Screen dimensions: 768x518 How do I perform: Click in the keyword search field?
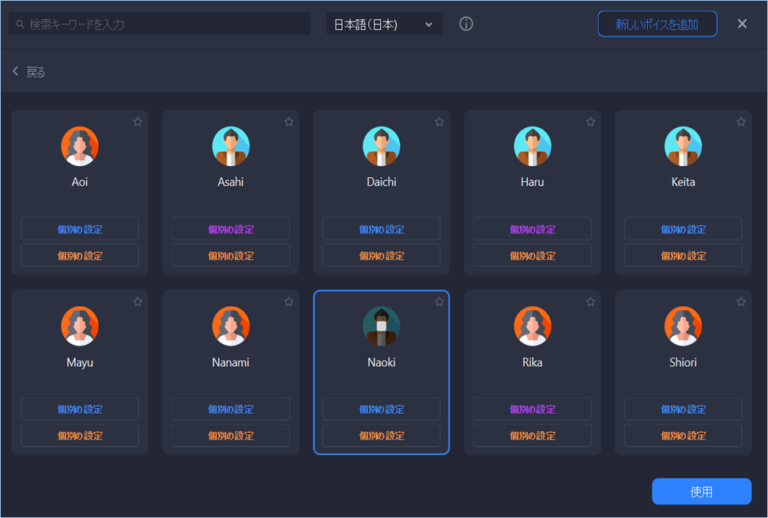point(160,24)
